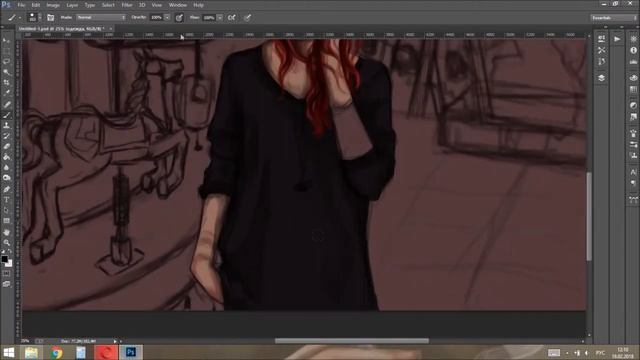The width and height of the screenshot is (640, 360).
Task: Open File Explorer from taskbar
Action: point(31,352)
